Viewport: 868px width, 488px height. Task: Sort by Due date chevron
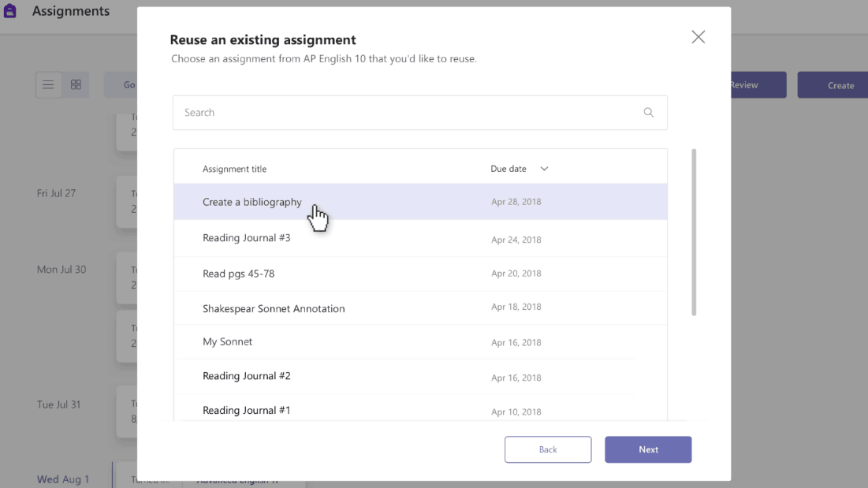544,169
